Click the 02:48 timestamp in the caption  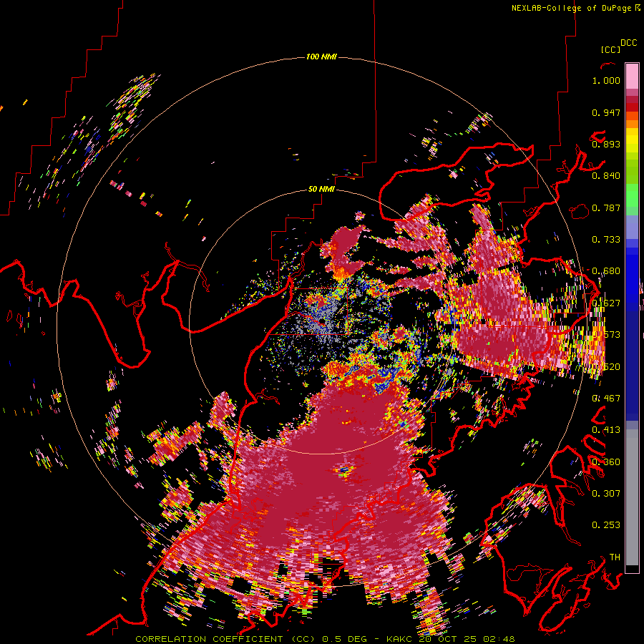point(499,639)
